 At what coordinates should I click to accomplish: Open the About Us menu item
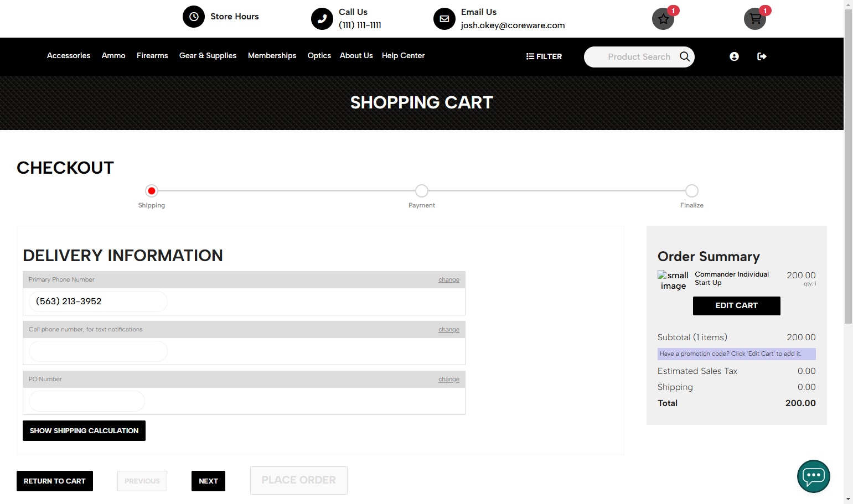pos(356,55)
